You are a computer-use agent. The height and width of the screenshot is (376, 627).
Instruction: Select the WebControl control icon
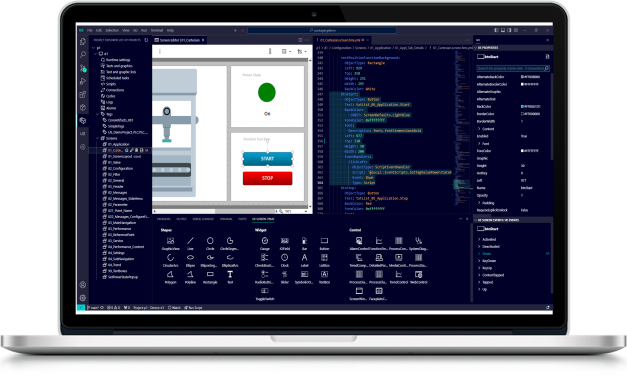pyautogui.click(x=418, y=274)
